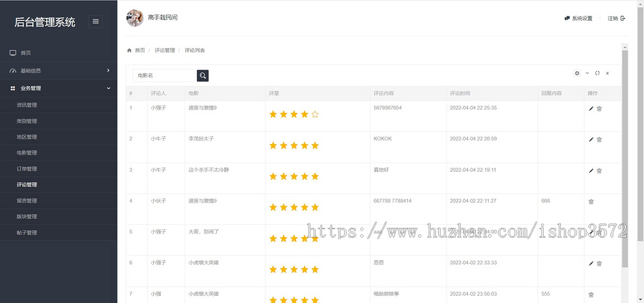Screen dimensions: 644x303
Task: Edit the KOKOK comment row
Action: click(x=591, y=140)
